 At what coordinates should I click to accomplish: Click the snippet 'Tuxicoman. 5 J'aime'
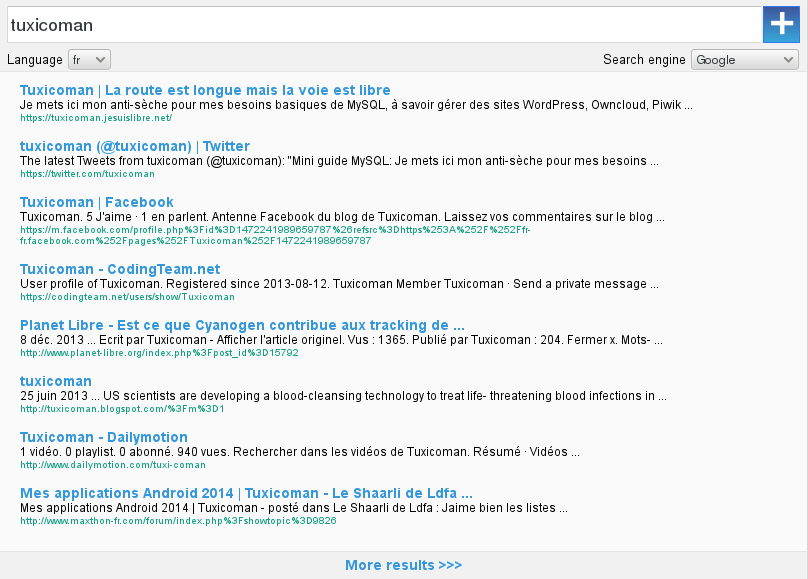coord(342,217)
